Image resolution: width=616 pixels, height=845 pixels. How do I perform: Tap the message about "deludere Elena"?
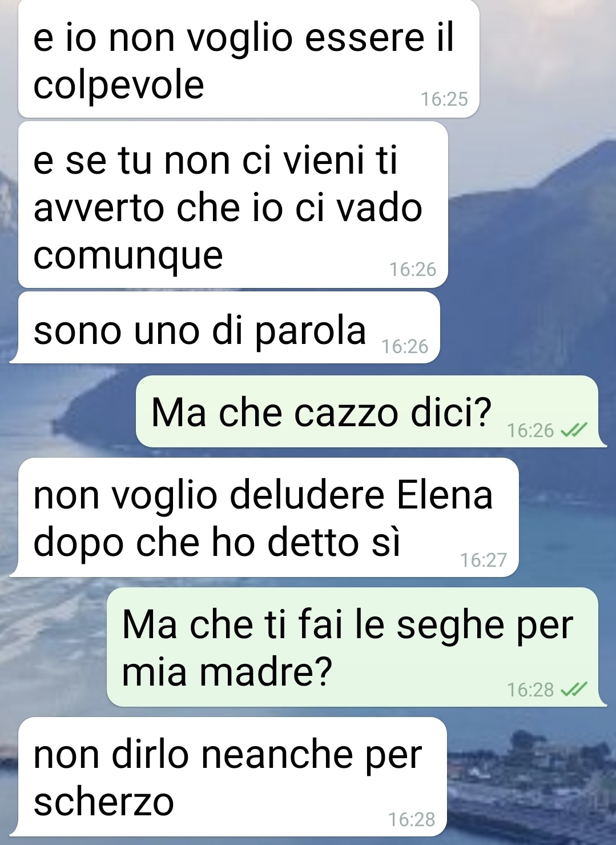pyautogui.click(x=267, y=518)
